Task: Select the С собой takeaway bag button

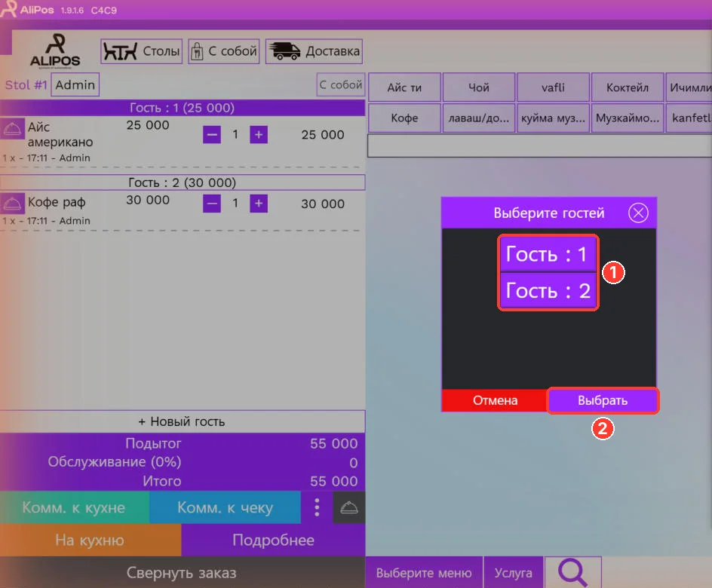Action: [224, 51]
